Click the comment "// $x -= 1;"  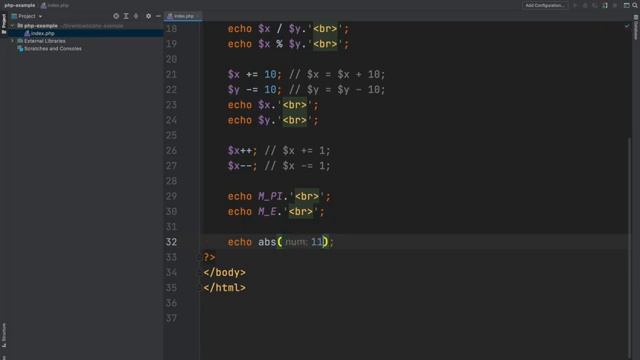click(297, 166)
